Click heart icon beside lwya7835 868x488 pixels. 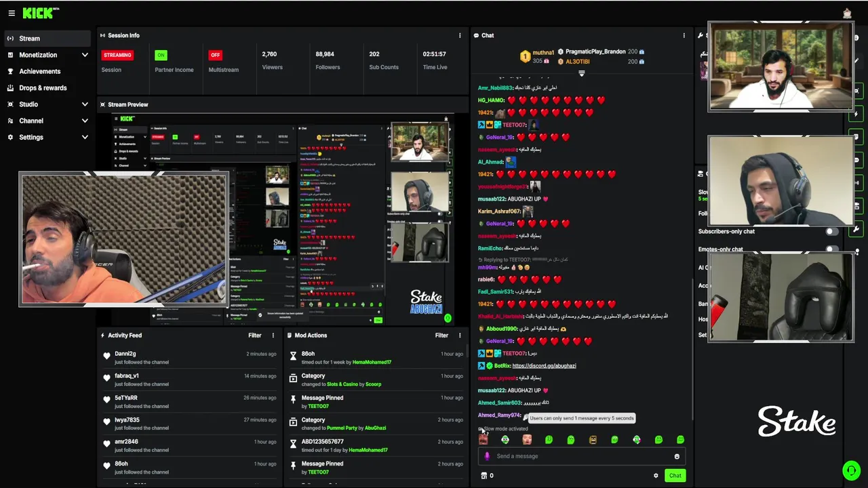(106, 422)
